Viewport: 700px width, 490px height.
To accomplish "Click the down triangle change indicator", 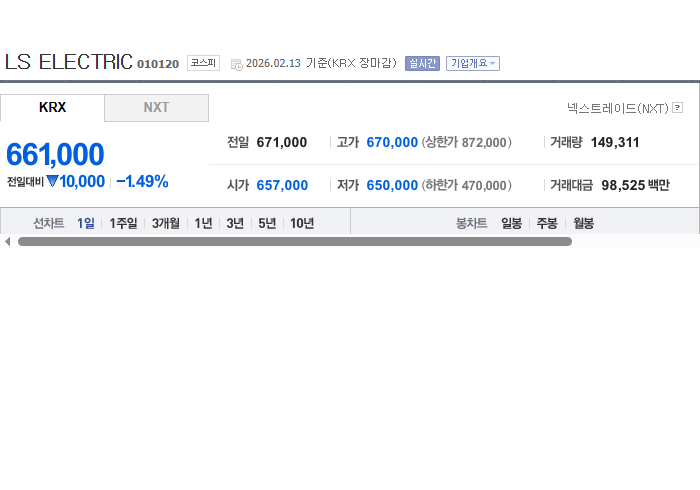I will click(52, 181).
